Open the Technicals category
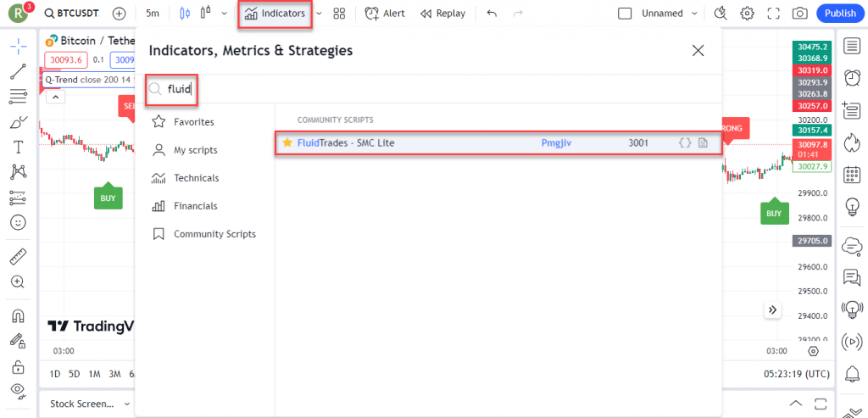This screenshot has width=868, height=418. click(x=196, y=178)
